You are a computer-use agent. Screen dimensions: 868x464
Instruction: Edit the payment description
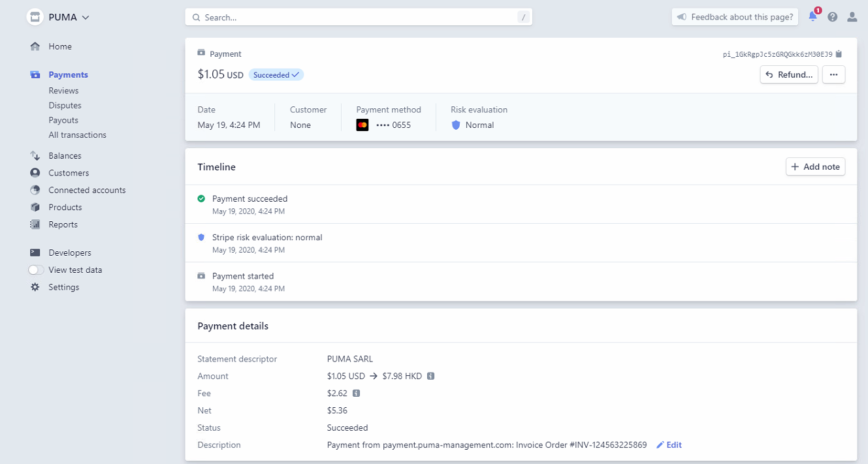click(x=669, y=445)
